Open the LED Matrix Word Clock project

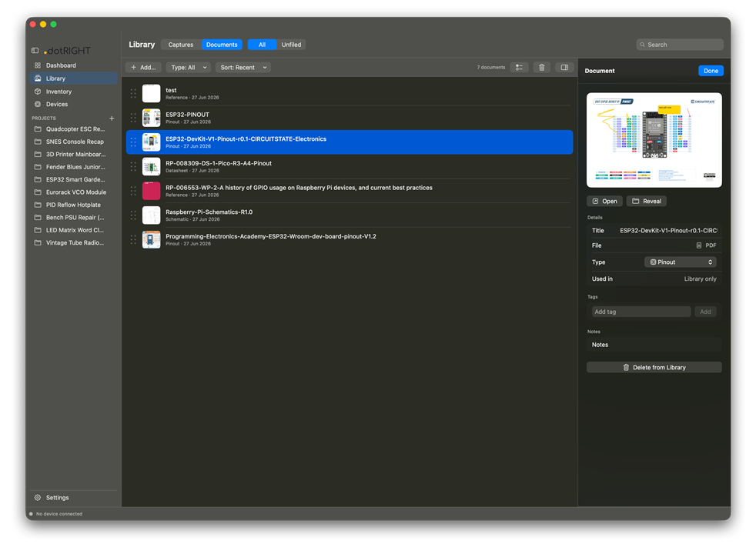73,230
